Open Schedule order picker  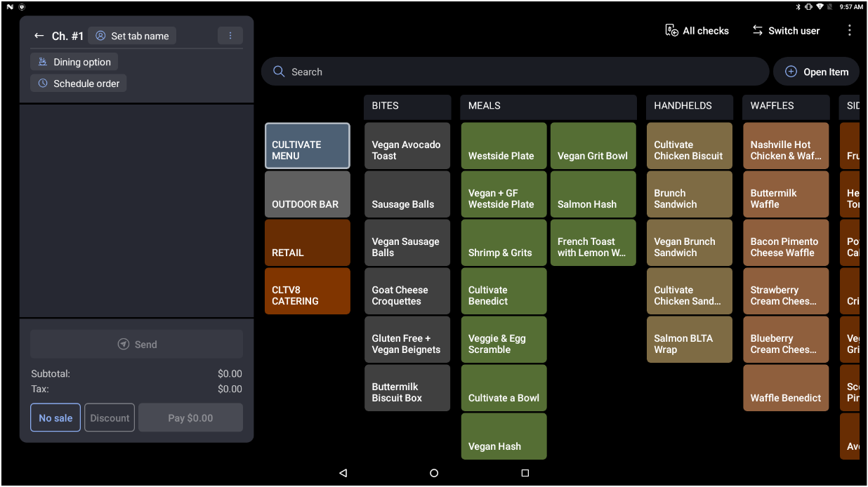click(x=79, y=84)
